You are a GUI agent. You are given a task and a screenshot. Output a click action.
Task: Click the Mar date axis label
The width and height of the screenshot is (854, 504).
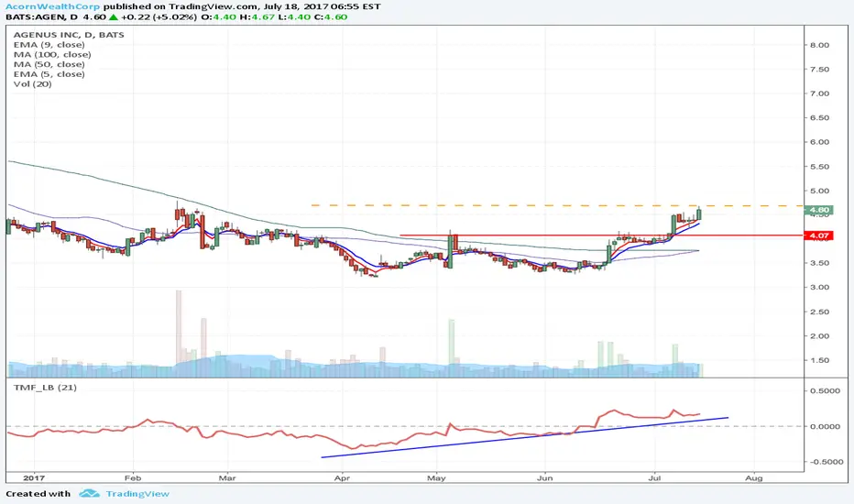click(227, 478)
